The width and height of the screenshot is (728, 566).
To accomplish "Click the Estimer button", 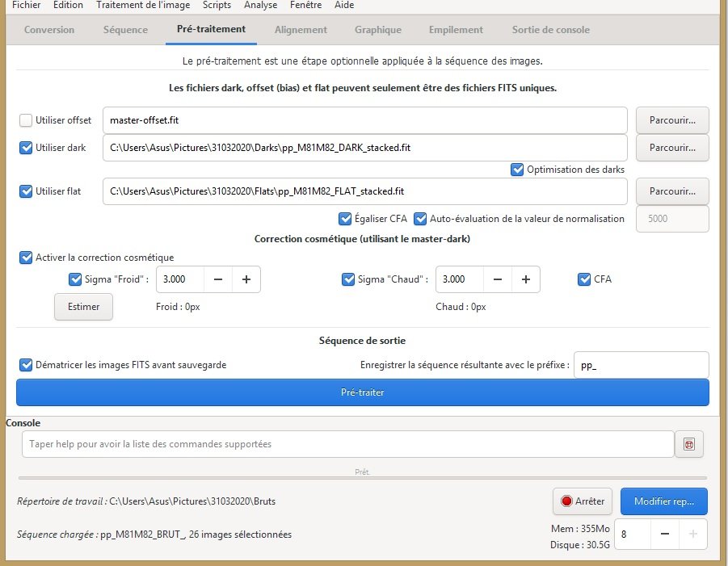I will tap(83, 307).
